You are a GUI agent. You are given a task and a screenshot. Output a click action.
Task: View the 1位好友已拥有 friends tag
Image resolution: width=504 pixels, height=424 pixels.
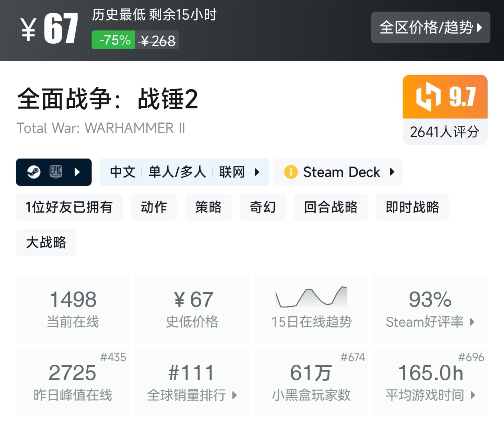69,207
